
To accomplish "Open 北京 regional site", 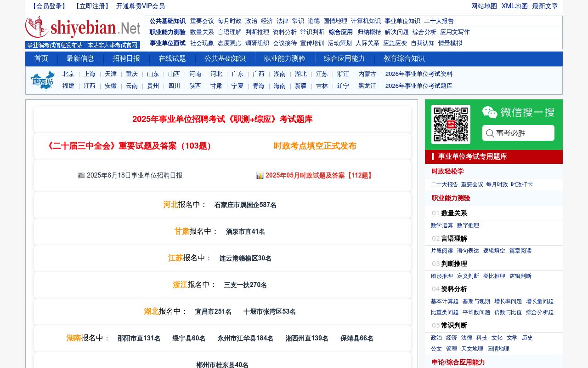I will pos(68,74).
